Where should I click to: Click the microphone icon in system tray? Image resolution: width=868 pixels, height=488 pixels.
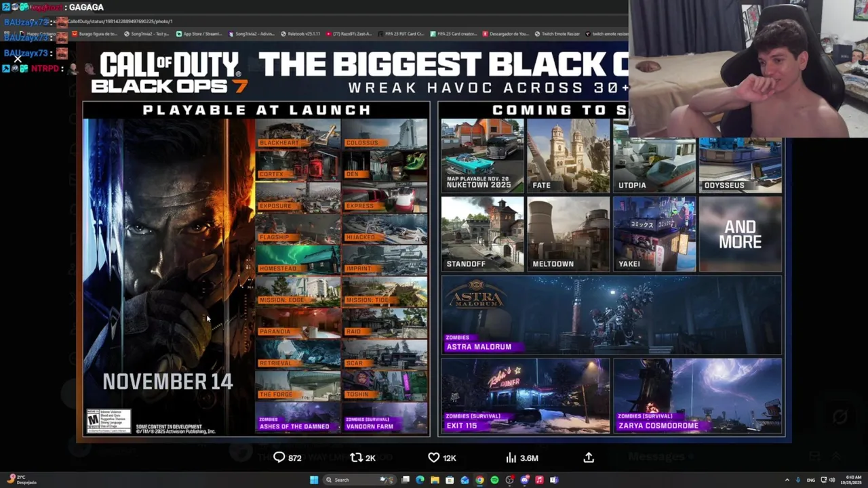click(798, 480)
